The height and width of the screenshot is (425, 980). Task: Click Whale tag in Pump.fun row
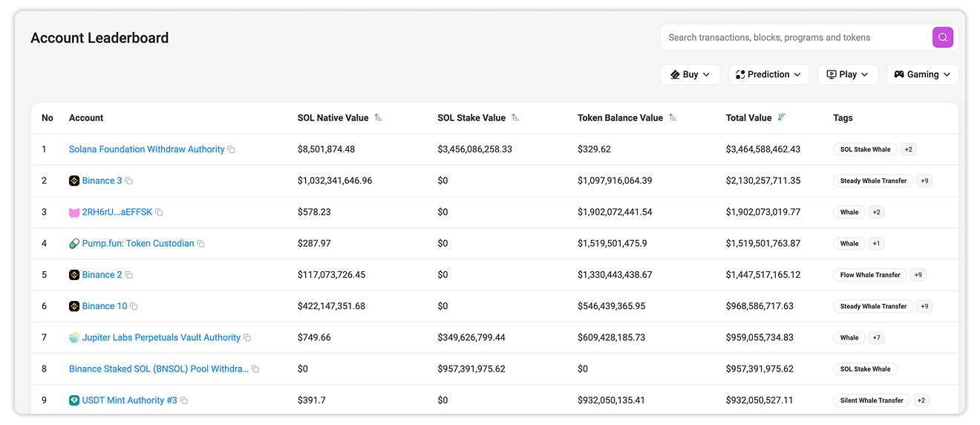click(x=849, y=244)
